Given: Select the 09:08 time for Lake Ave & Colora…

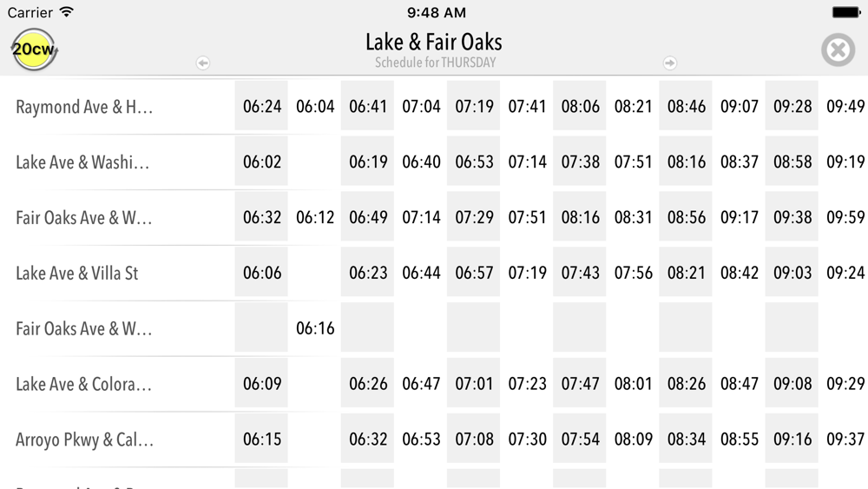Looking at the screenshot, I should click(x=792, y=384).
